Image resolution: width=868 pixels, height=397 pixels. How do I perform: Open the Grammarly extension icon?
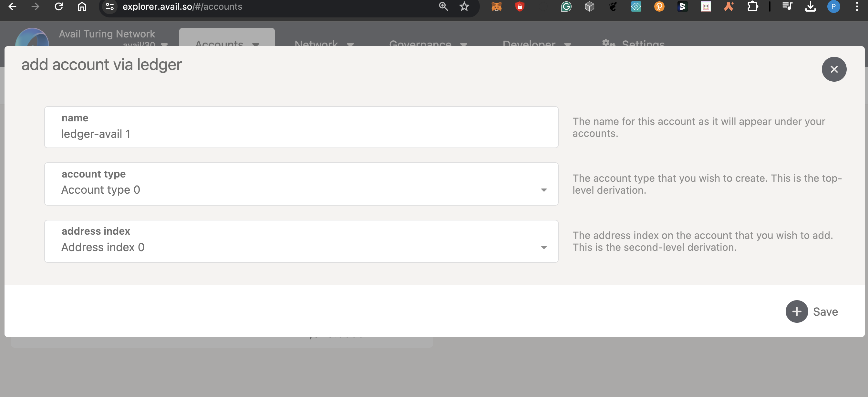coord(566,6)
